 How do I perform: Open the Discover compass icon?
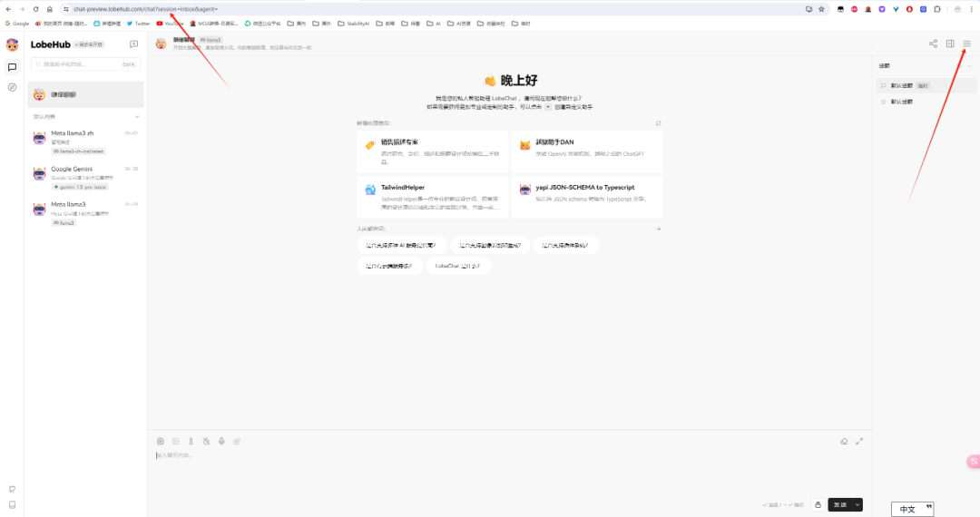click(x=12, y=87)
